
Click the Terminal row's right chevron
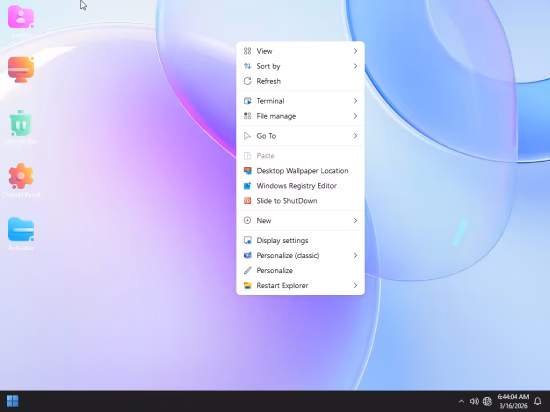pyautogui.click(x=355, y=101)
